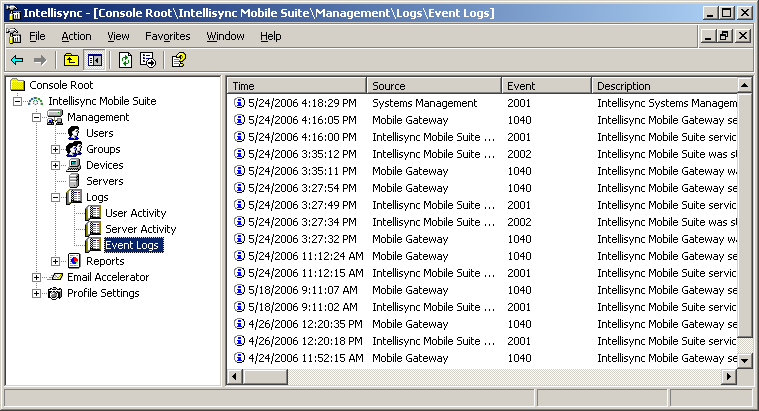
Task: Click the Export List toolbar icon
Action: coord(148,60)
